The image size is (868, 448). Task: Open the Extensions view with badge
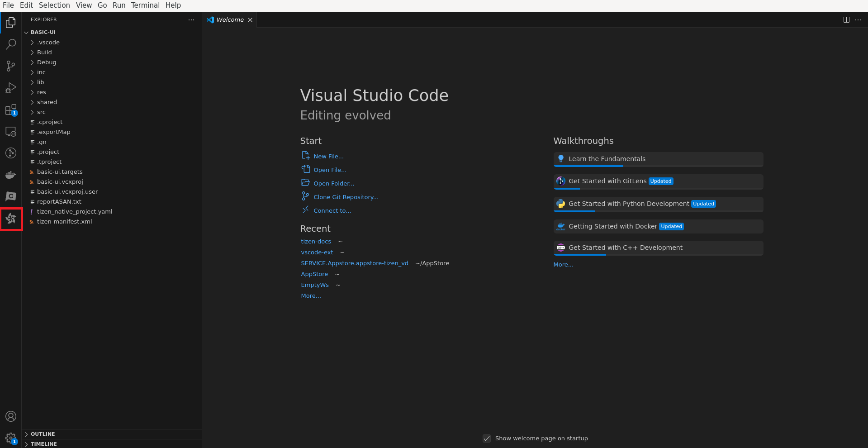coord(11,110)
